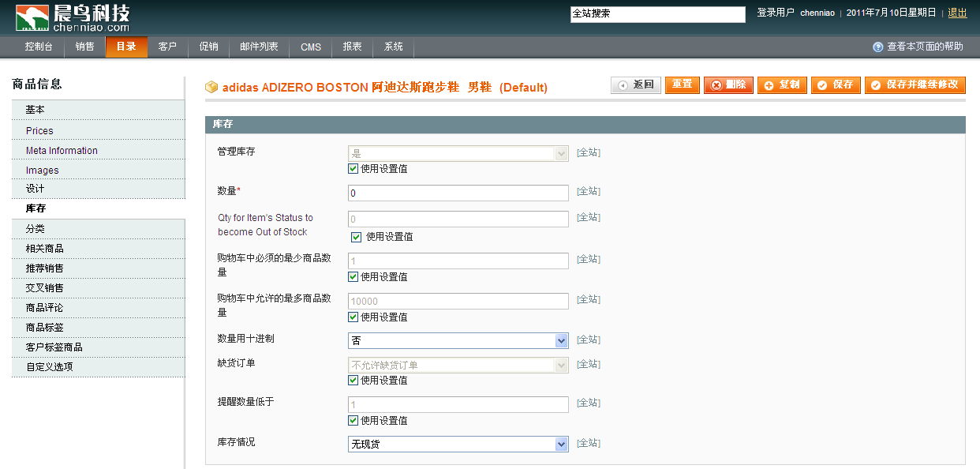The image size is (980, 469).
Task: Click the [全站] label beside 库存情况
Action: point(589,443)
